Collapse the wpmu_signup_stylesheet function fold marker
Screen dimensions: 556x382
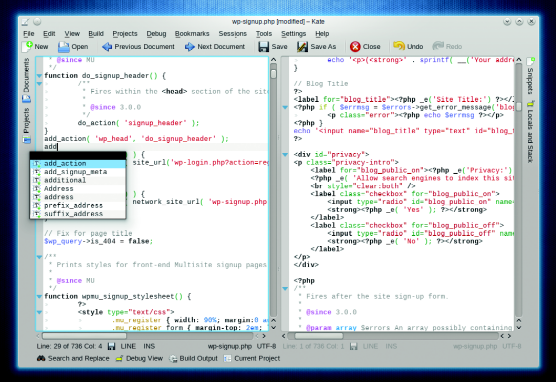[x=39, y=297]
